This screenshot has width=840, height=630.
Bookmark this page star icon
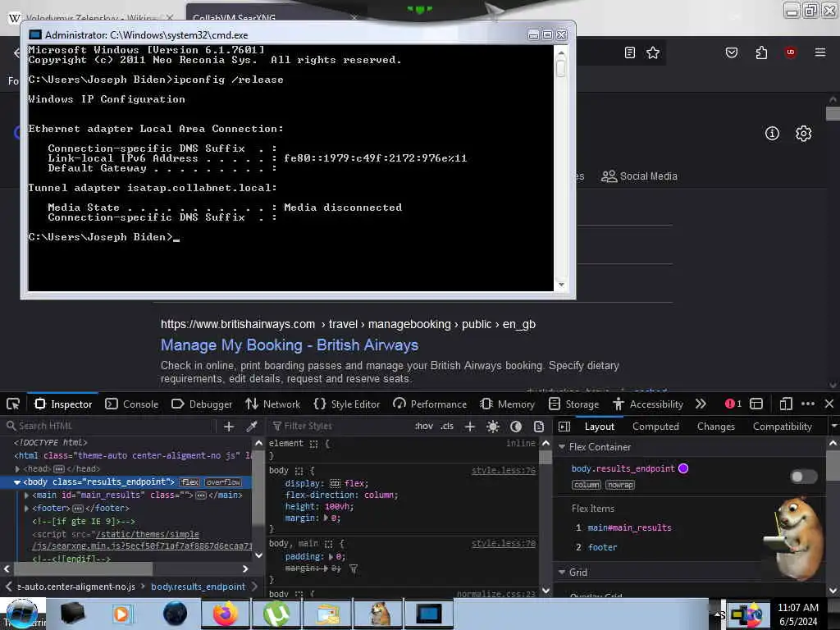pos(652,52)
